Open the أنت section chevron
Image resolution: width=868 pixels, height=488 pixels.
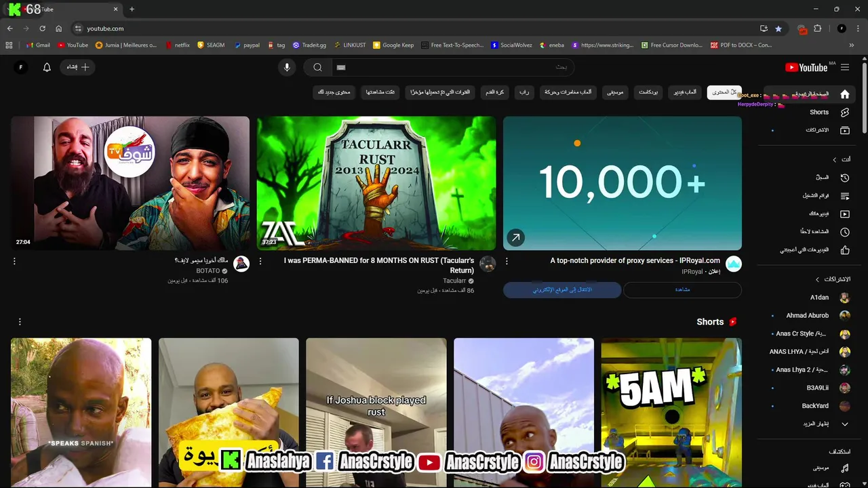[834, 159]
